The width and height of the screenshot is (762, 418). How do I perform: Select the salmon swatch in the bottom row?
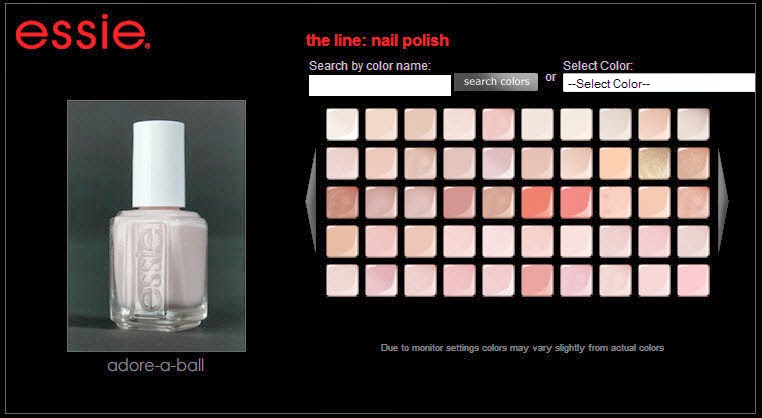point(537,280)
